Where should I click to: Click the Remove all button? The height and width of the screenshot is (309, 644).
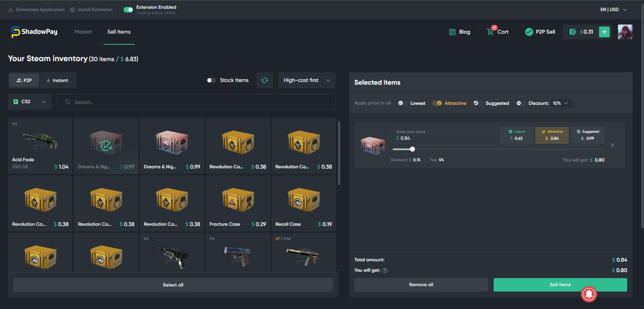click(x=421, y=284)
